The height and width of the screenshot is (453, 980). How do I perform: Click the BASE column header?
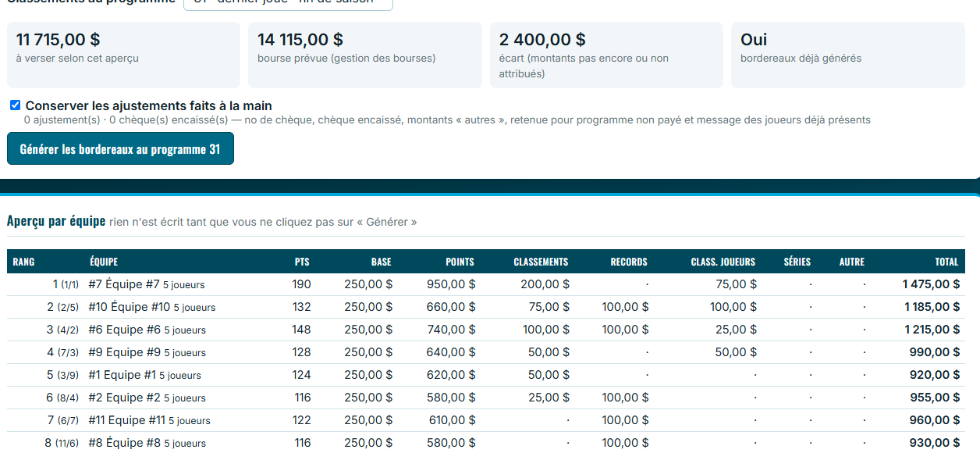coord(382,262)
